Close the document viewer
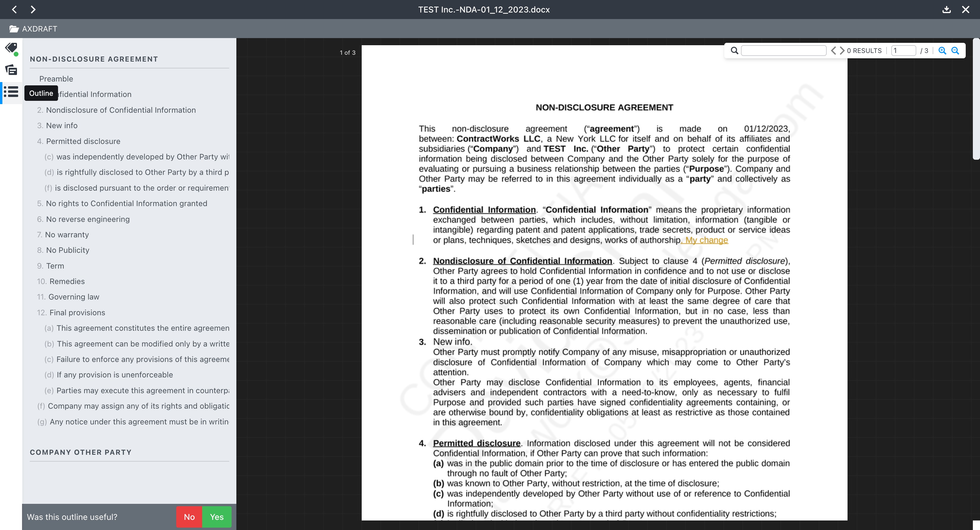Image resolution: width=980 pixels, height=530 pixels. pos(965,10)
